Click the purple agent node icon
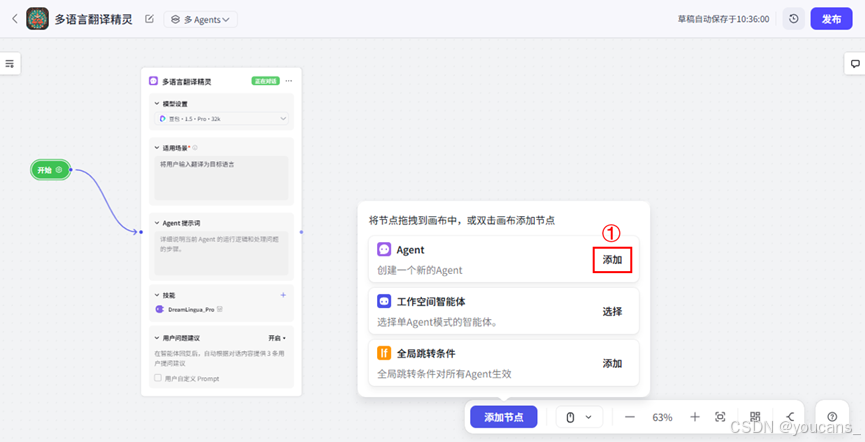 [153, 81]
